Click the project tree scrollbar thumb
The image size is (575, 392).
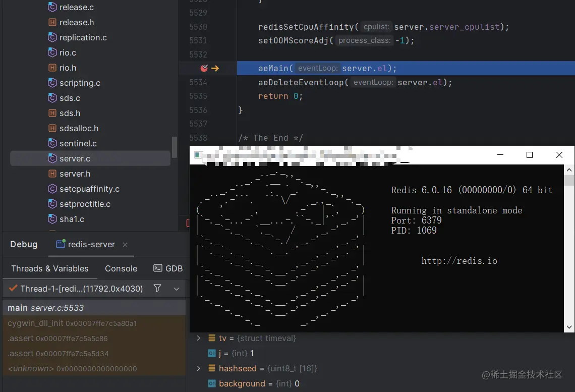[x=175, y=147]
